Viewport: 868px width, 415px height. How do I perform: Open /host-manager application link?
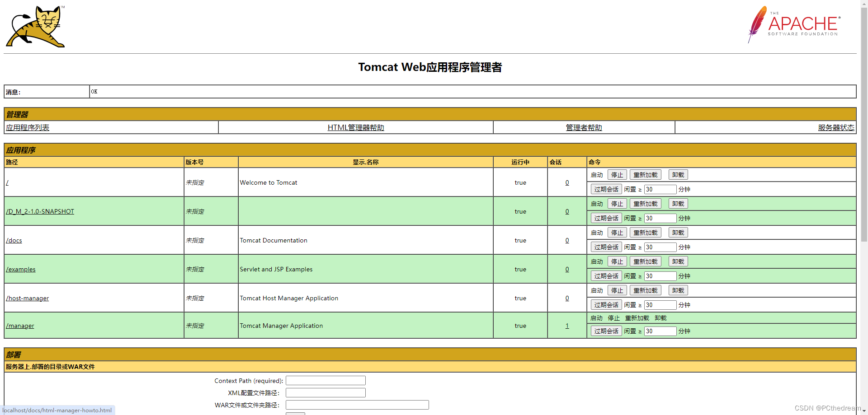click(28, 298)
